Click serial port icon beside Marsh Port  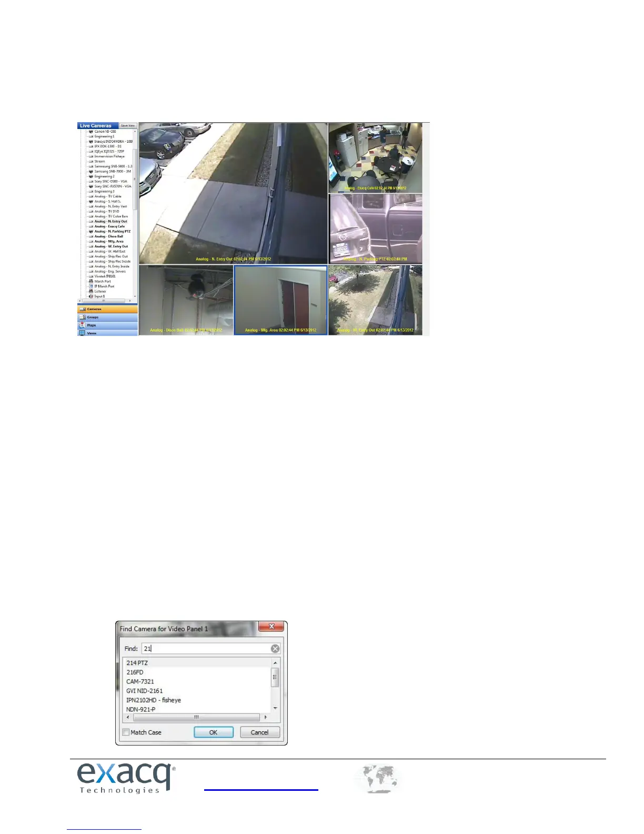(90, 282)
